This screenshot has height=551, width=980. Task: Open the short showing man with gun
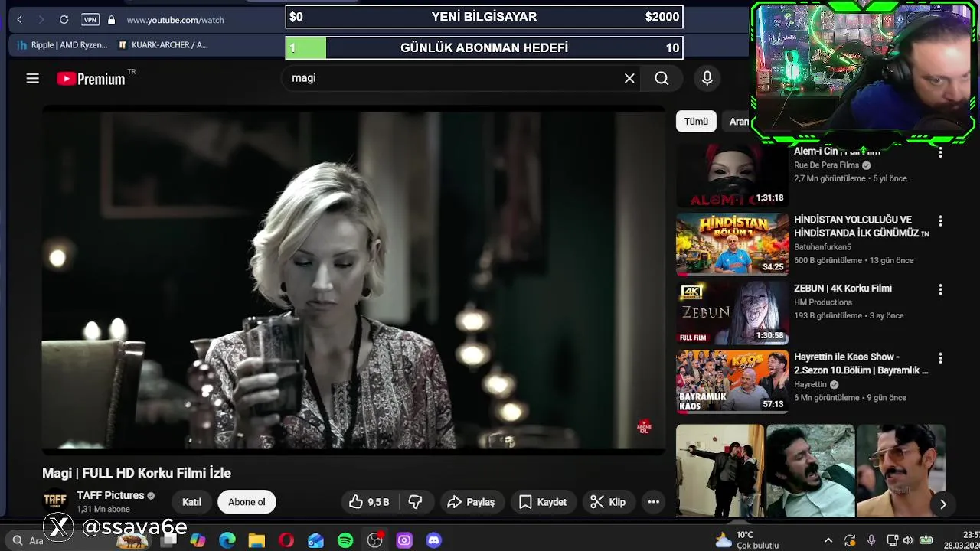pyautogui.click(x=720, y=471)
